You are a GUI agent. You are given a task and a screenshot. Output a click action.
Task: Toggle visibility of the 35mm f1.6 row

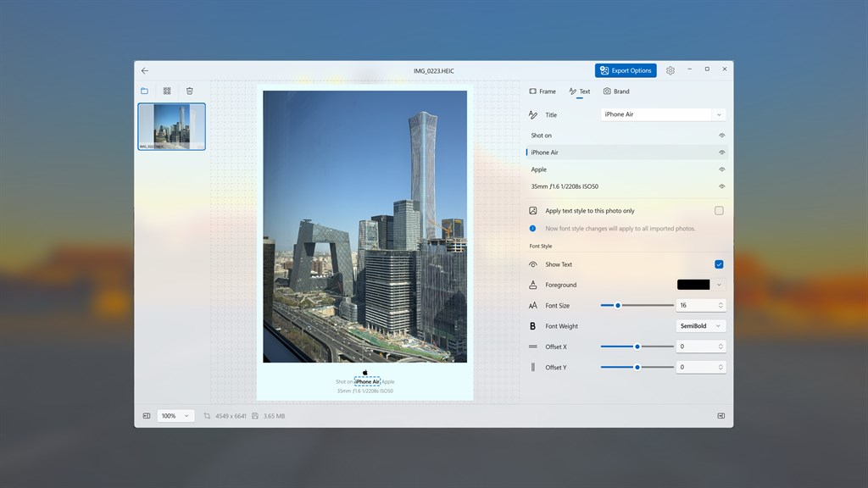pyautogui.click(x=722, y=186)
